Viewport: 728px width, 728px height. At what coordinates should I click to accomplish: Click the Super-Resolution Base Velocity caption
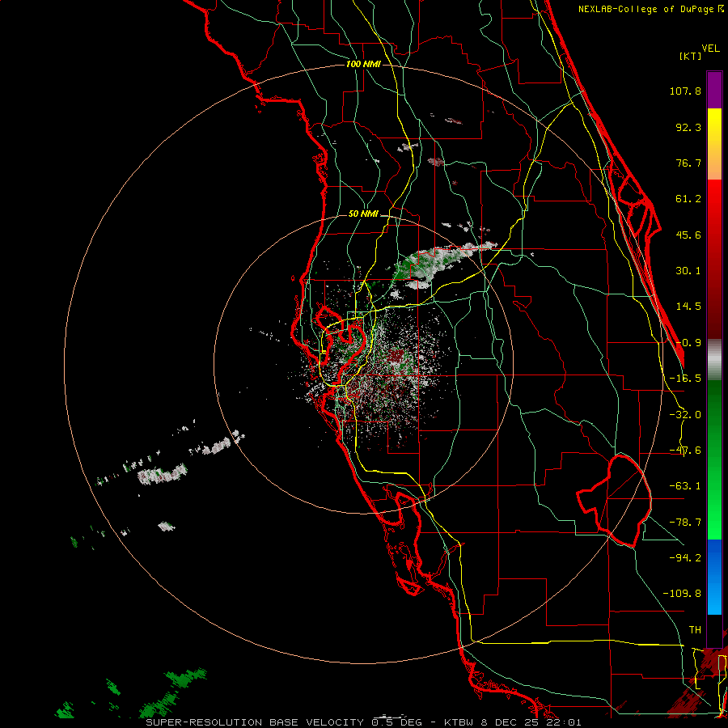(363, 722)
